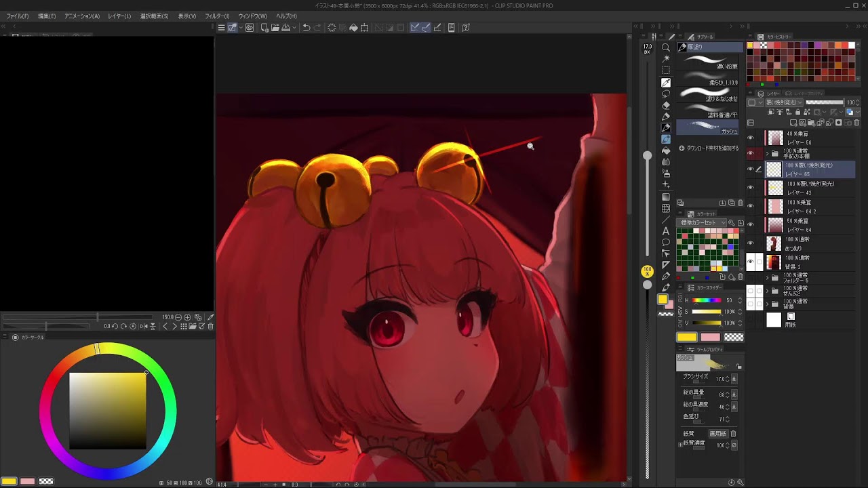The image size is (868, 488).
Task: Expand the フォルダー 5 layer folder
Action: pos(767,278)
